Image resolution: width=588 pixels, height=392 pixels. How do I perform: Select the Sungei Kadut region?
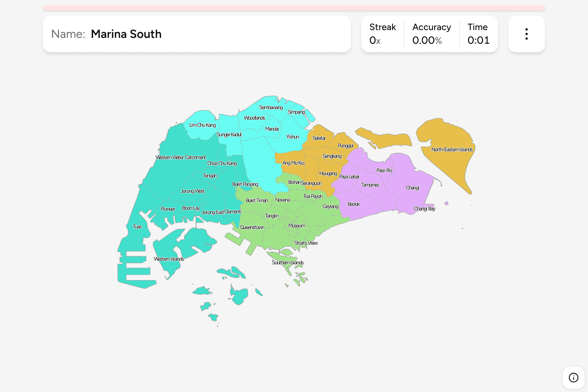[229, 135]
